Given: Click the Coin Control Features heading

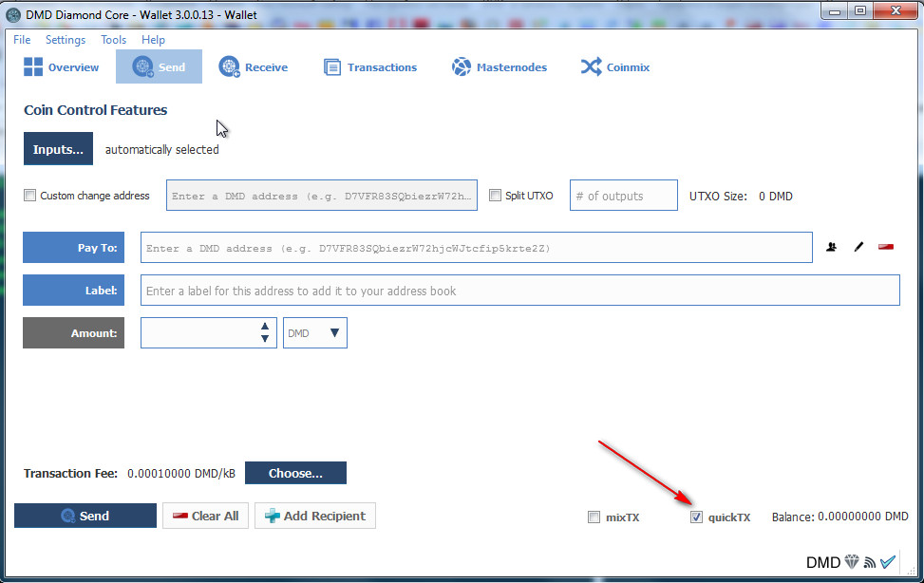Looking at the screenshot, I should click(x=96, y=110).
